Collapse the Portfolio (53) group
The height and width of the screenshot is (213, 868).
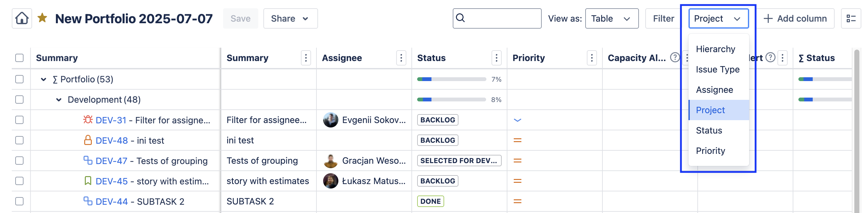pyautogui.click(x=44, y=79)
